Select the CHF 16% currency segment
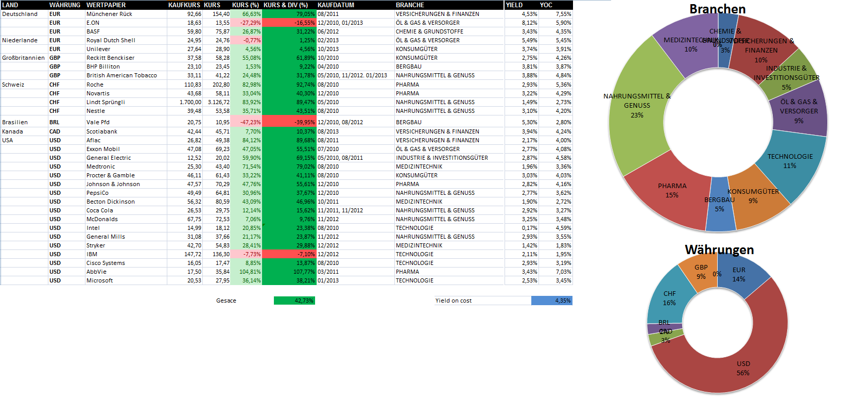 [669, 298]
